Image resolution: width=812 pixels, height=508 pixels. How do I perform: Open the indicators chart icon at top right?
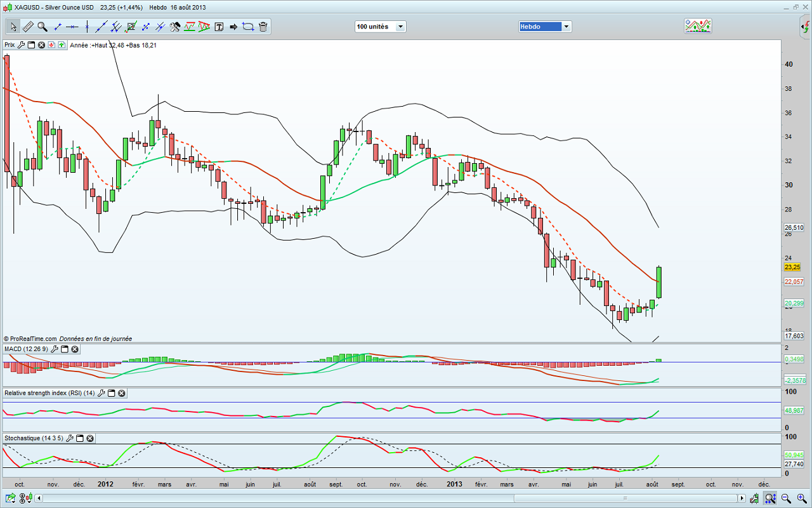coord(697,26)
